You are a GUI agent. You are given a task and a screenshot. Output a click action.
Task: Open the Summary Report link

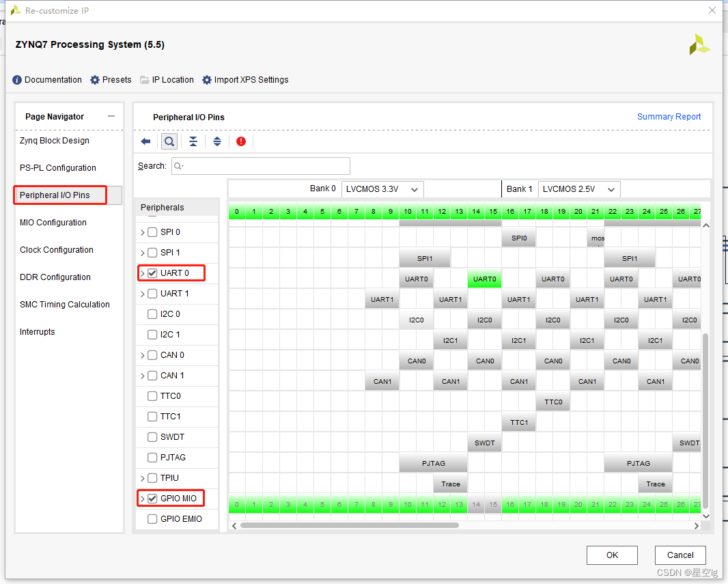click(669, 117)
